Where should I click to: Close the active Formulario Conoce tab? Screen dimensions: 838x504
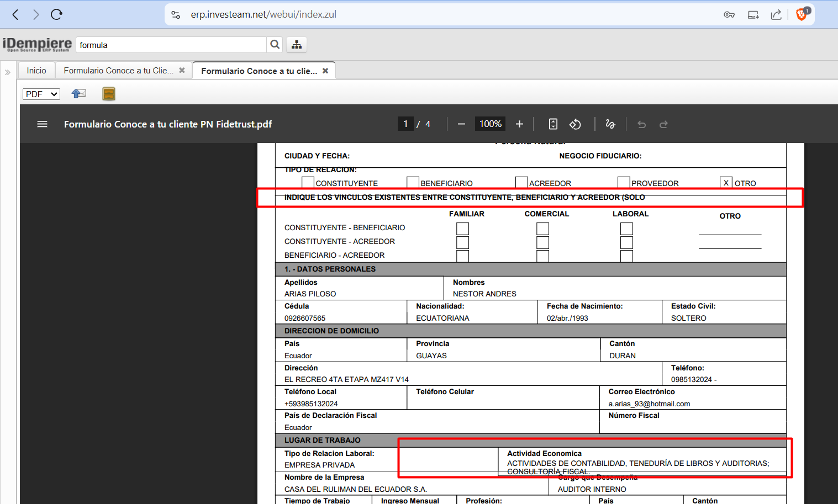325,71
